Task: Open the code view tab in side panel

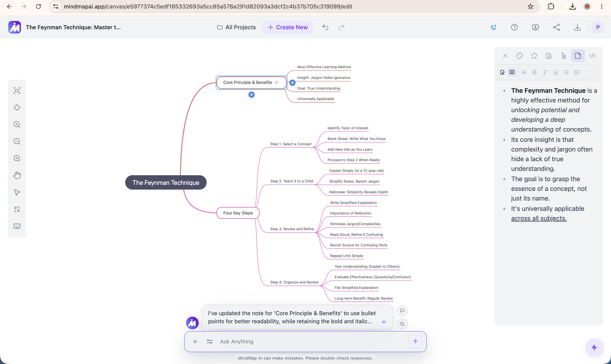Action: click(592, 56)
